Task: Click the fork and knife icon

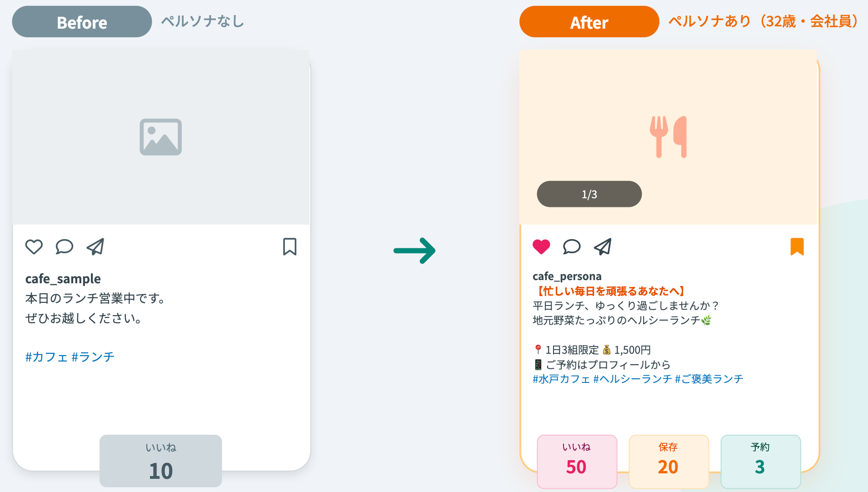Action: point(668,137)
